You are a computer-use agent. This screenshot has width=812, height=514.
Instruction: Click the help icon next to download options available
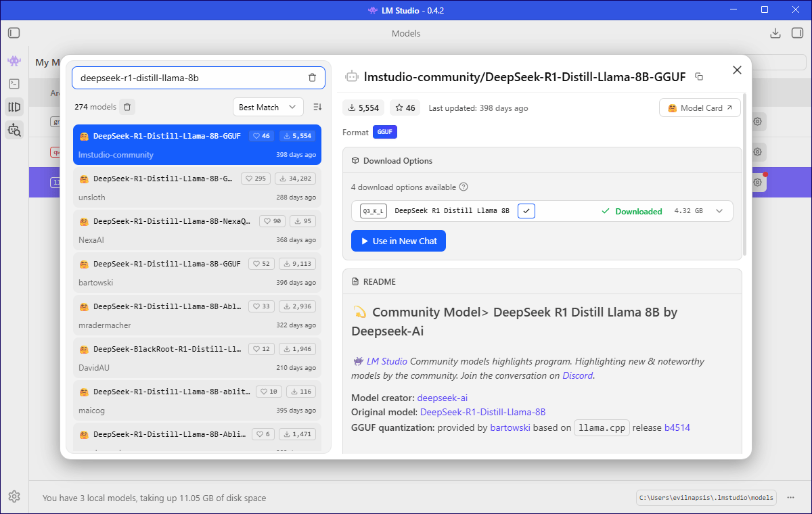pyautogui.click(x=464, y=187)
